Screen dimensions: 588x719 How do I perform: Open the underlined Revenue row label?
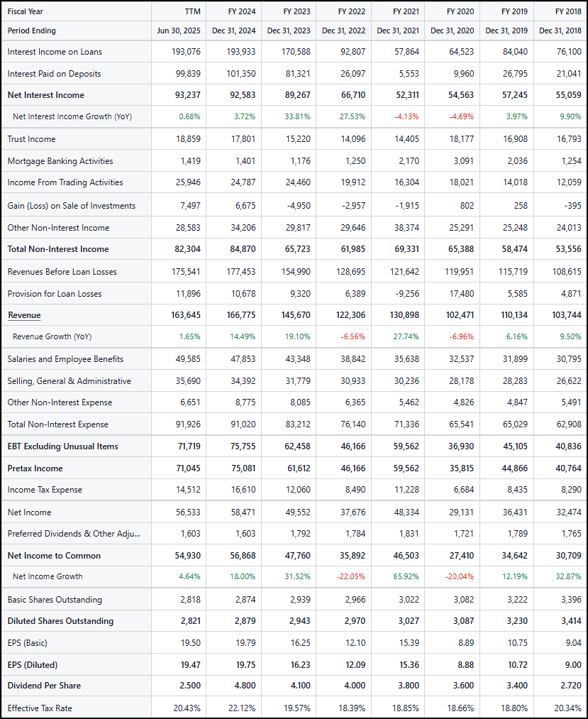24,315
